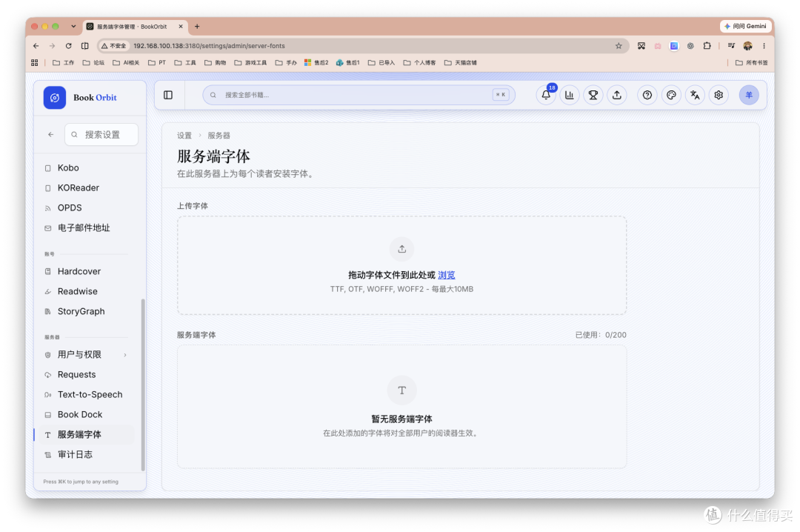The height and width of the screenshot is (532, 800).
Task: Expand 用户与权限 submenu chevron
Action: click(x=125, y=355)
